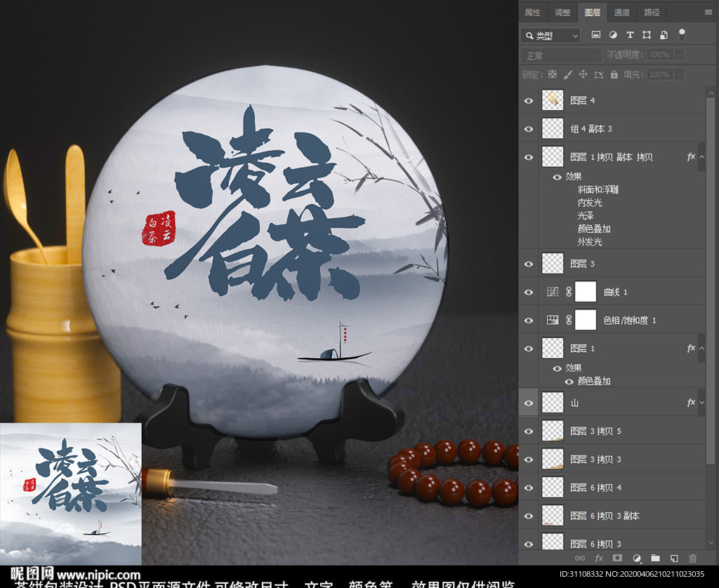
Task: Click the 不透明度 percentage field
Action: pyautogui.click(x=660, y=55)
